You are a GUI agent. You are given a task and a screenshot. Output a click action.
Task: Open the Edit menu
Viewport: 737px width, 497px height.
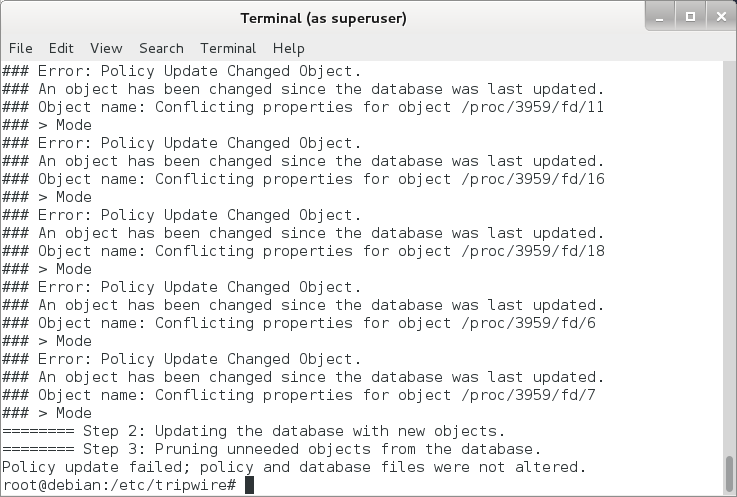coord(61,48)
